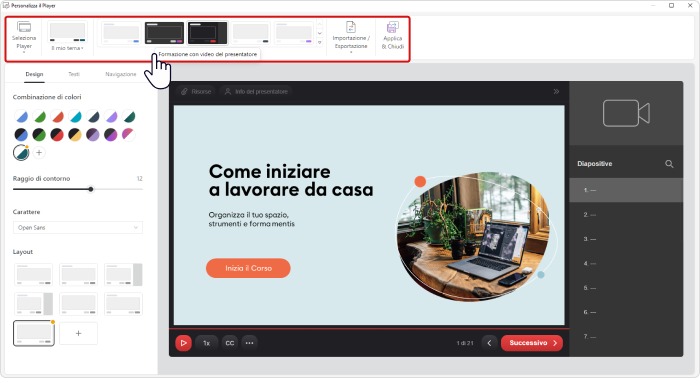Select slide 1 in Diapositive list
The height and width of the screenshot is (378, 700).
pyautogui.click(x=626, y=190)
